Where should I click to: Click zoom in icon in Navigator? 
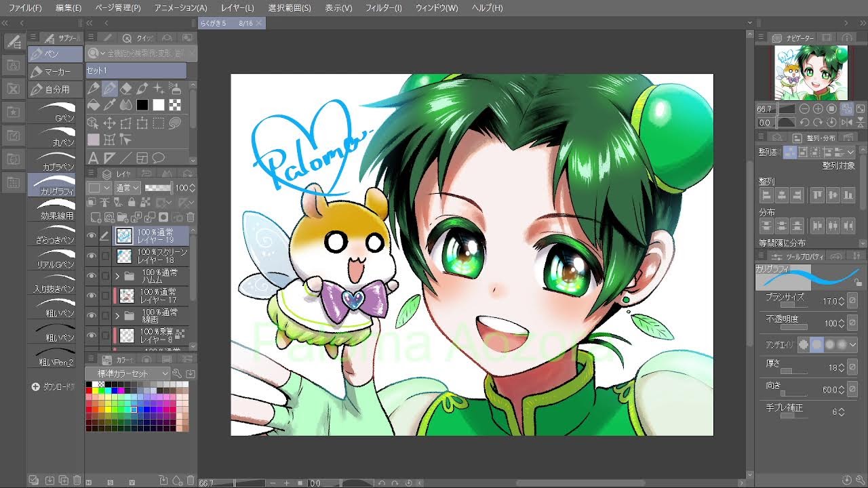click(x=818, y=108)
